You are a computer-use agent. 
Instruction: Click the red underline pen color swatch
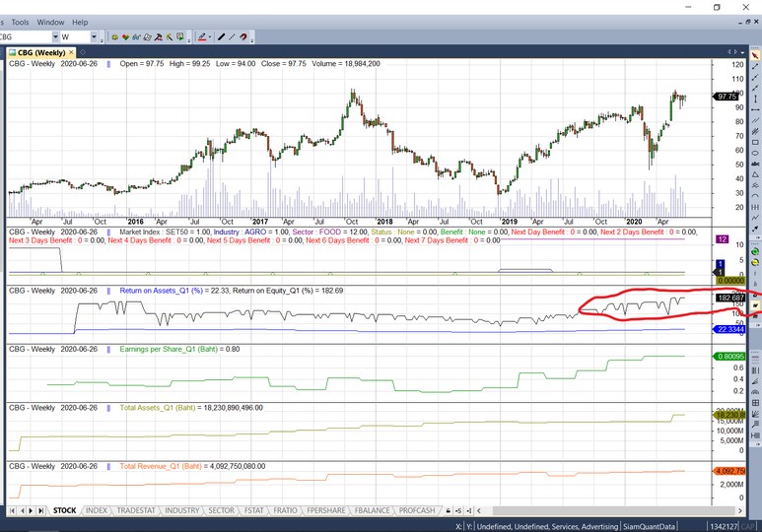tap(202, 37)
